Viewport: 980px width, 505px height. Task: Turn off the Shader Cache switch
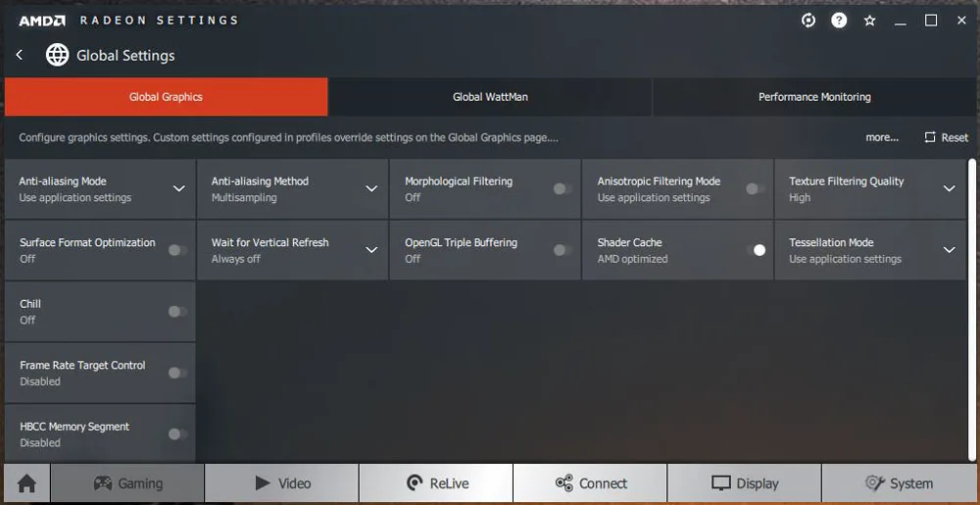tap(756, 250)
